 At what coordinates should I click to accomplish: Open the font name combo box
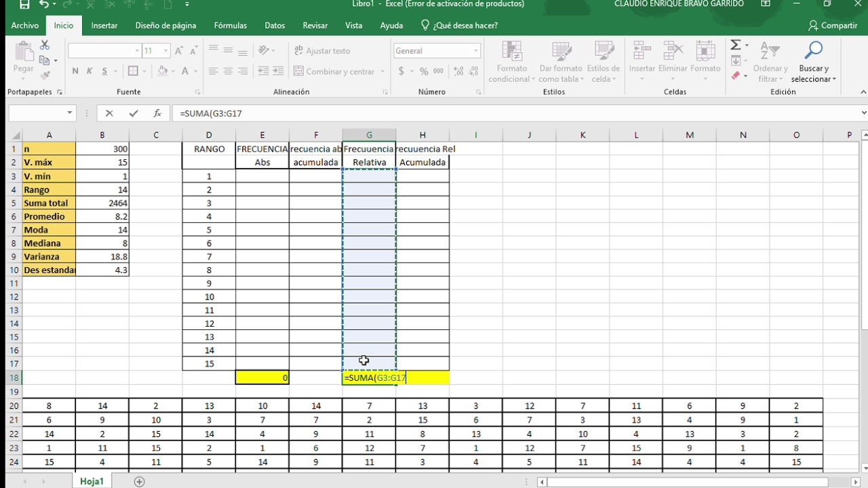coord(104,51)
